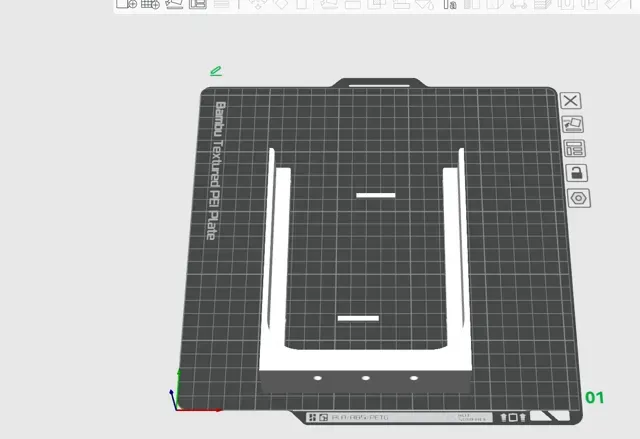Open plate settings hexagon icon
Image resolution: width=640 pixels, height=439 pixels.
(x=579, y=198)
